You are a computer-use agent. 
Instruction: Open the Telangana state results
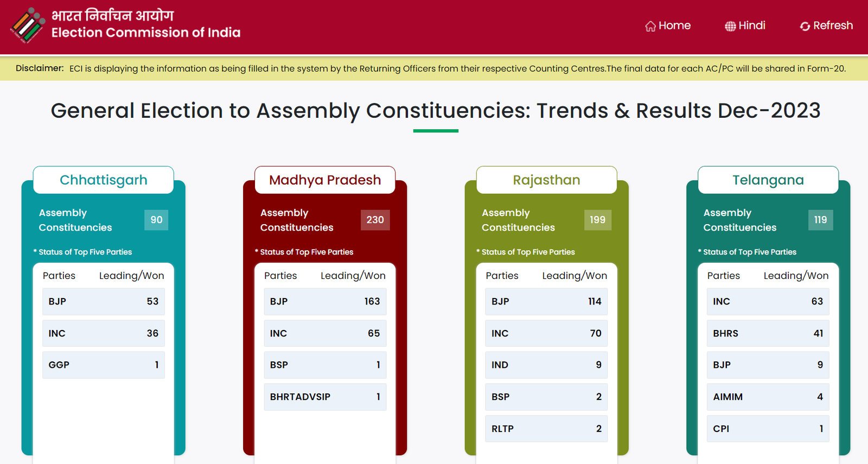(768, 180)
